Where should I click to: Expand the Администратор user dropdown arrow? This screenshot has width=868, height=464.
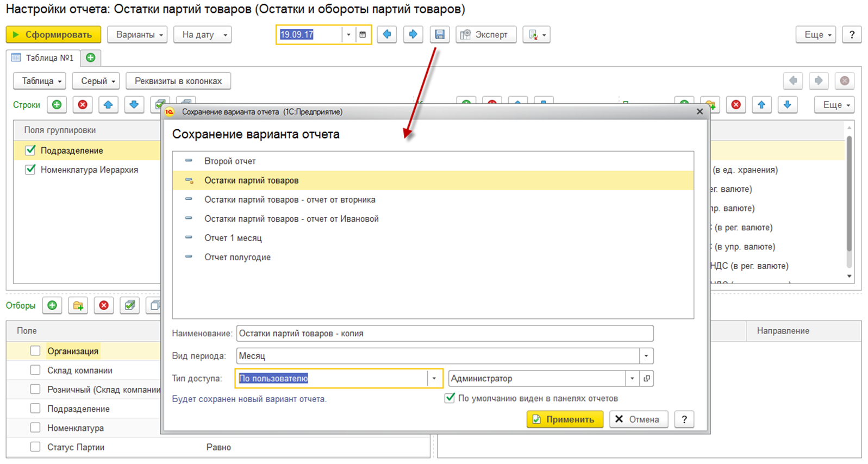[x=632, y=379]
